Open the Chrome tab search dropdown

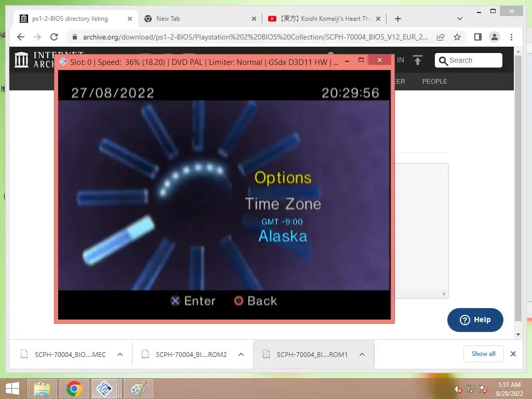(459, 19)
